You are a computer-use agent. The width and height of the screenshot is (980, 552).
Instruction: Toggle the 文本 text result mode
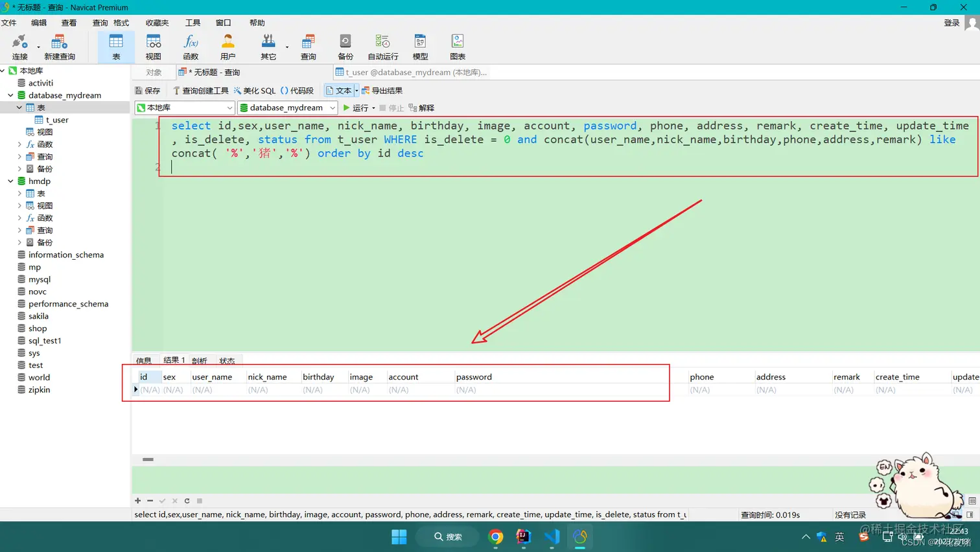point(338,91)
